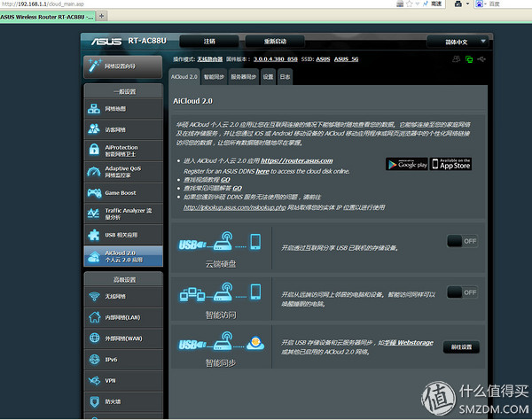Open the AiProtection lock icon
Image resolution: width=532 pixels, height=420 pixels.
click(x=94, y=150)
